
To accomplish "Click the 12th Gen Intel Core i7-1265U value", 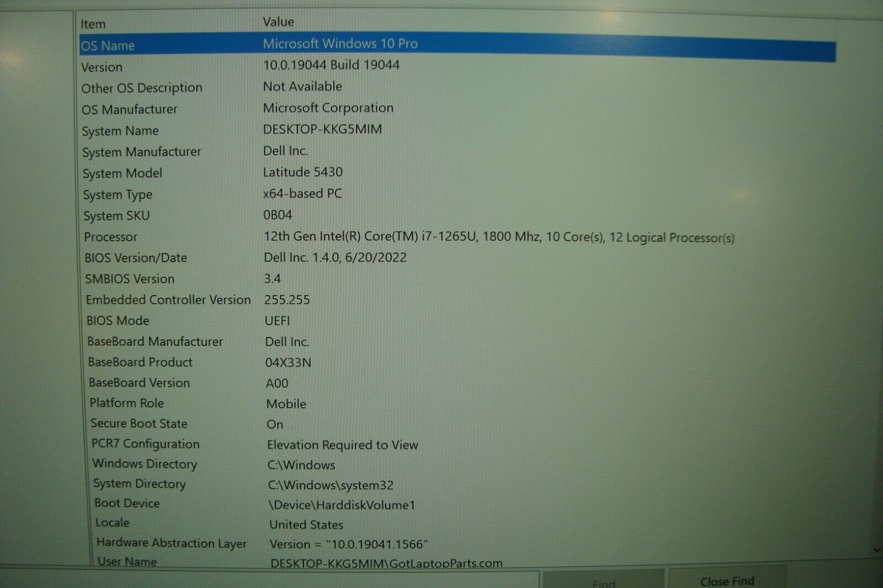I will point(499,237).
